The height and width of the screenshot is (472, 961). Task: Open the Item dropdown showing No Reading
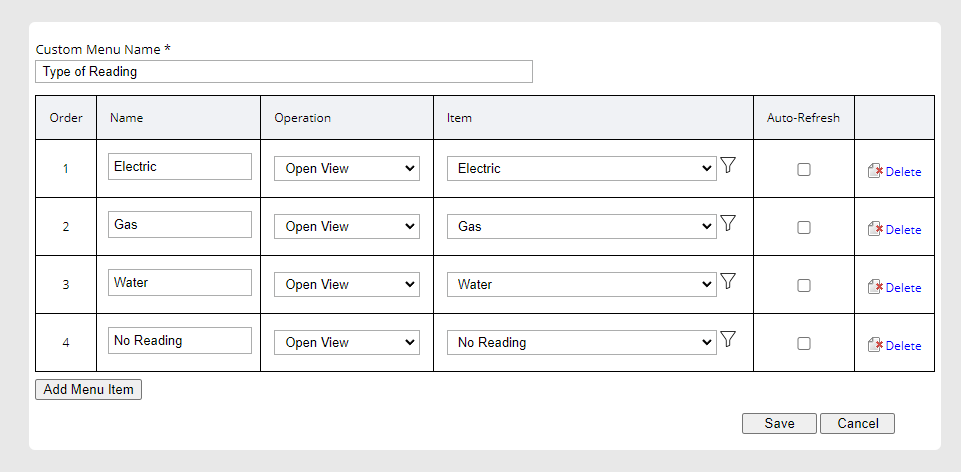coord(581,343)
